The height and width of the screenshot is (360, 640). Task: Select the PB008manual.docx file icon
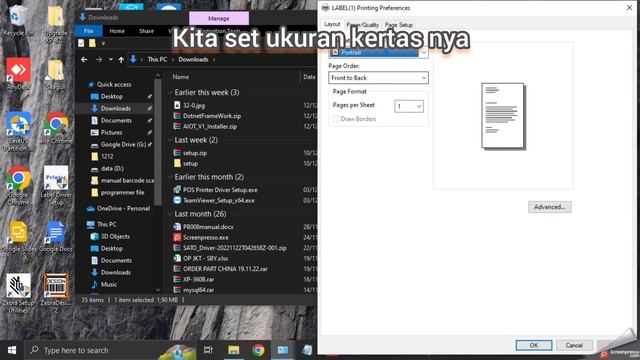click(177, 227)
